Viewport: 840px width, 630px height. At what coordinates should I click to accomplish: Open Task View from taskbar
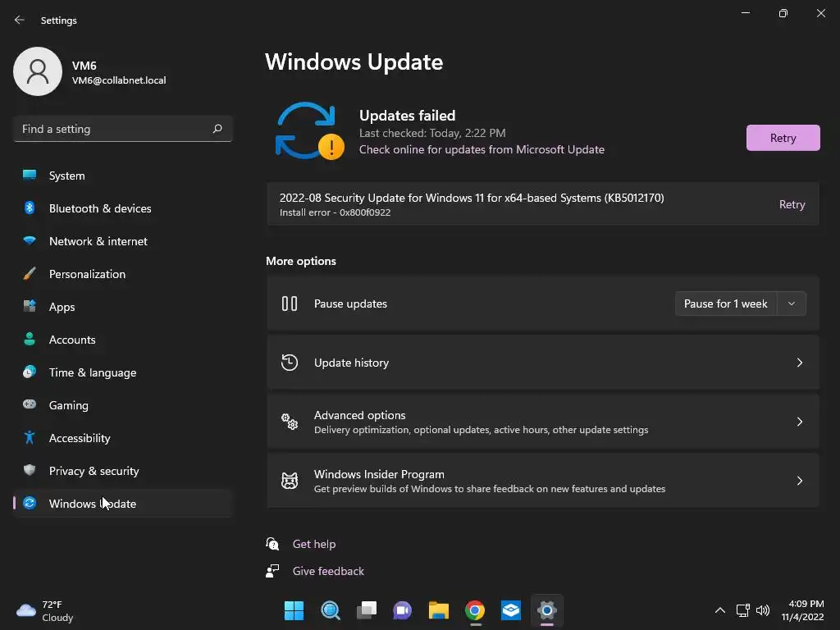pyautogui.click(x=367, y=610)
